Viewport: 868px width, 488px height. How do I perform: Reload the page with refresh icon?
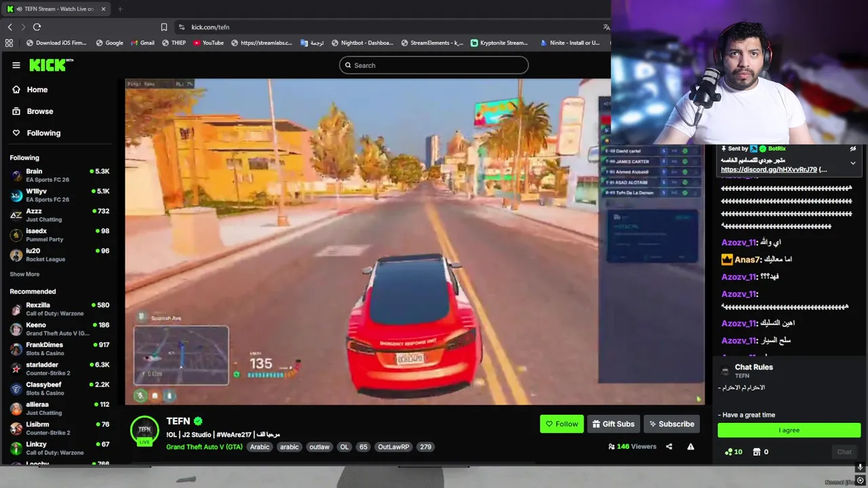click(37, 27)
